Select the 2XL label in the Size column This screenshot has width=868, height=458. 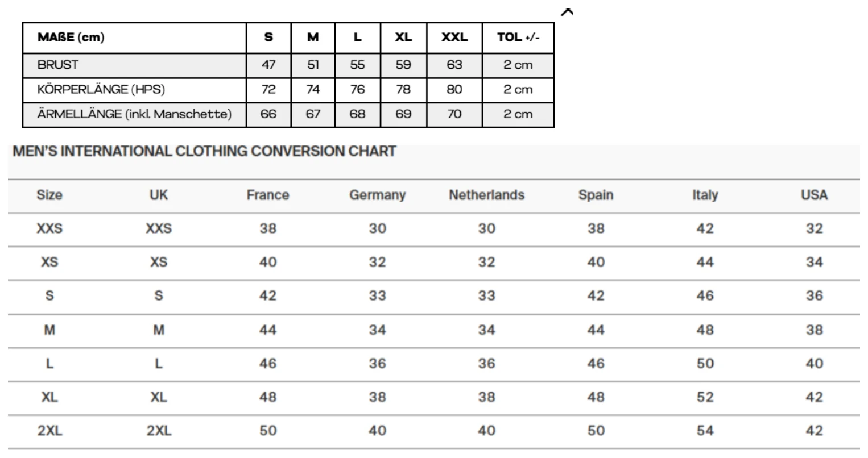[49, 431]
